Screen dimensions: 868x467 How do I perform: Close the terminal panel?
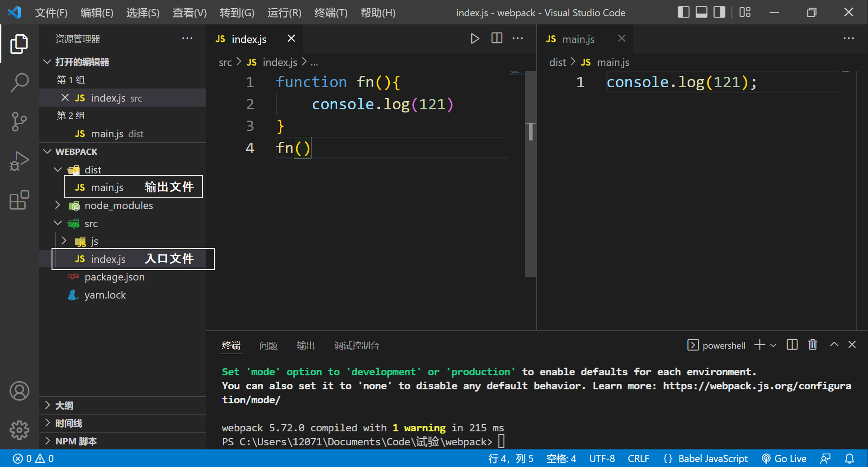point(852,345)
